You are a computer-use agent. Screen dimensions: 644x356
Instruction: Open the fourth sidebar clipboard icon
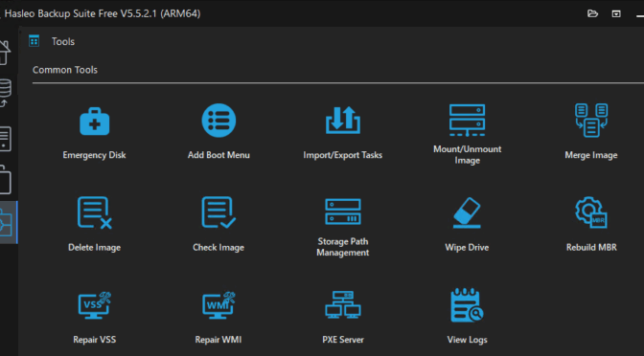tap(6, 179)
